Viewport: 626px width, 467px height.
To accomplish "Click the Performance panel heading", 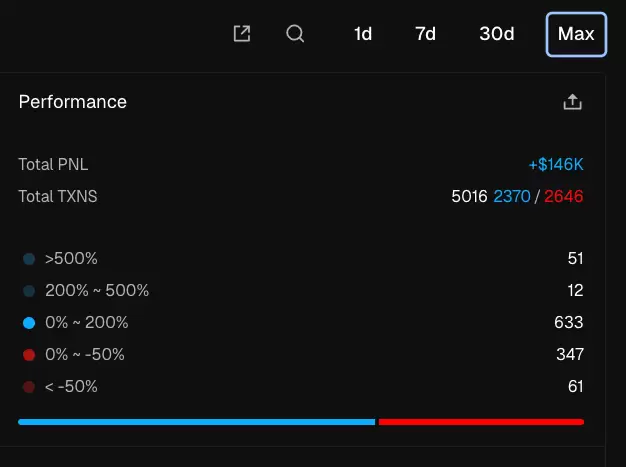I will (73, 102).
